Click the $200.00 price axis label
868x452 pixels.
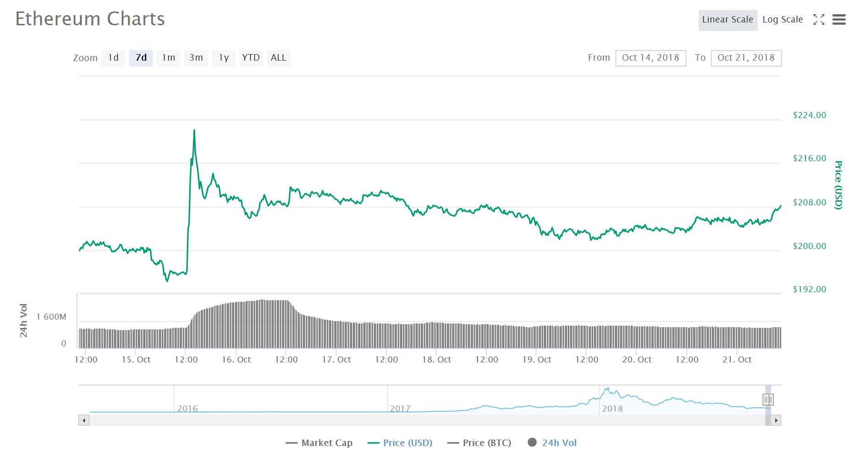(x=809, y=246)
